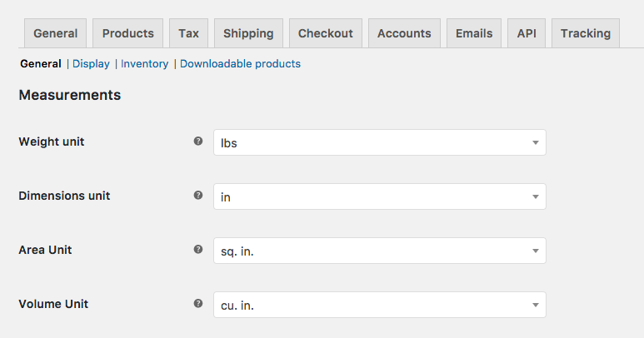Viewport: 644px width, 338px height.
Task: Open the Products tab
Action: coord(127,33)
